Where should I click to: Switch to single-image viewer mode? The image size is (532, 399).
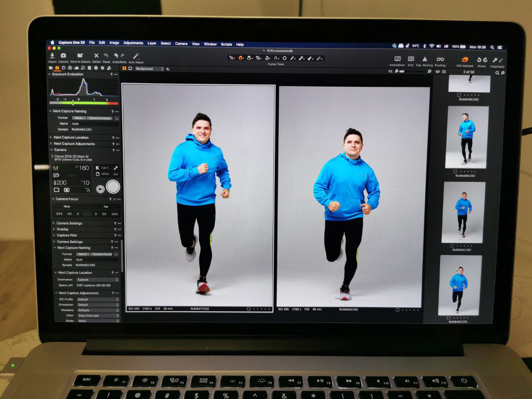click(x=130, y=68)
